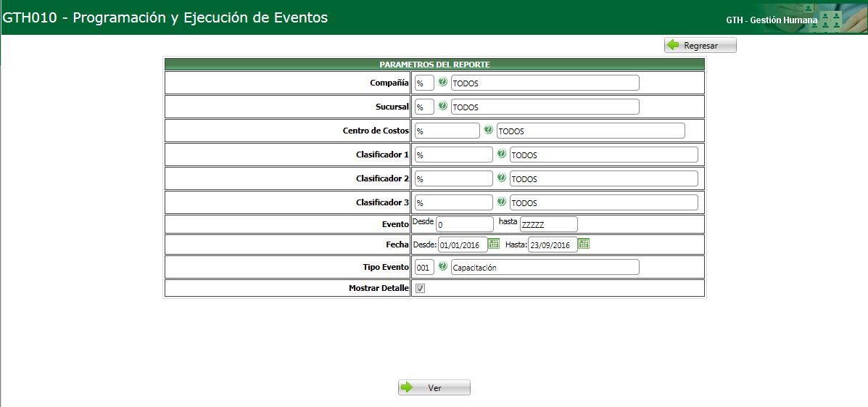This screenshot has width=868, height=407.
Task: Click the Tipo Evento label
Action: pos(386,267)
